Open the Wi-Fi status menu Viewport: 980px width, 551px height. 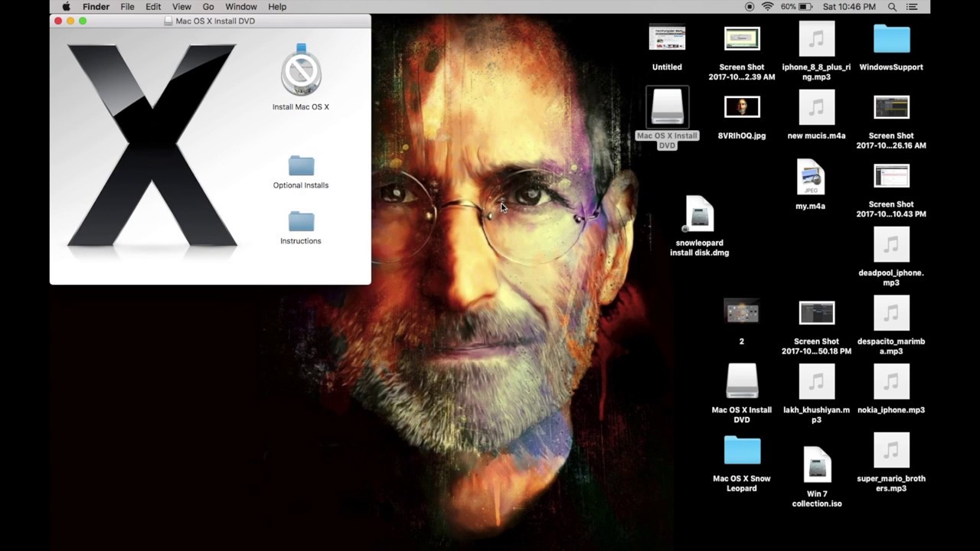tap(768, 7)
